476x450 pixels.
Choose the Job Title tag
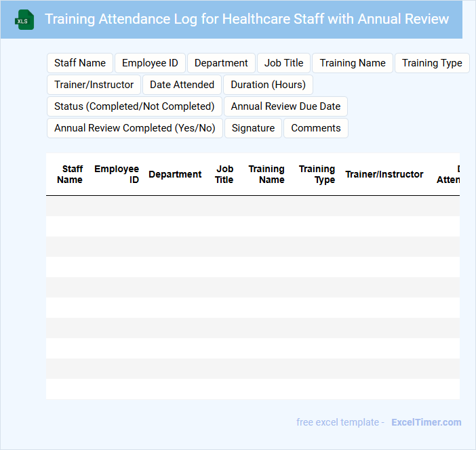[x=283, y=63]
